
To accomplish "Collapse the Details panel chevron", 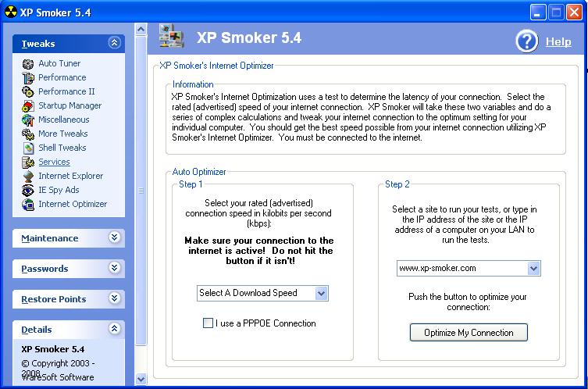I will (114, 329).
